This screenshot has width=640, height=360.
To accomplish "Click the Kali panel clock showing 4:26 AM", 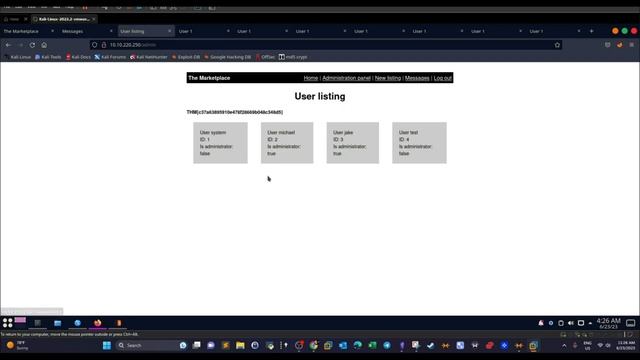I will [x=609, y=323].
